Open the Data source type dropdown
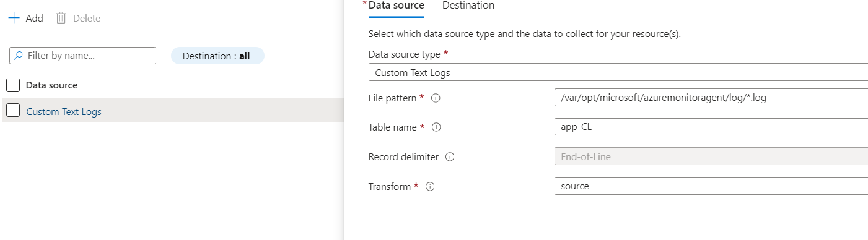 (618, 72)
